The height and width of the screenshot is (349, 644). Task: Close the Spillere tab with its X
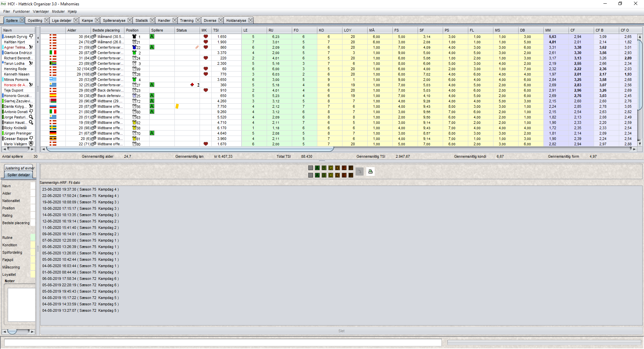point(22,20)
